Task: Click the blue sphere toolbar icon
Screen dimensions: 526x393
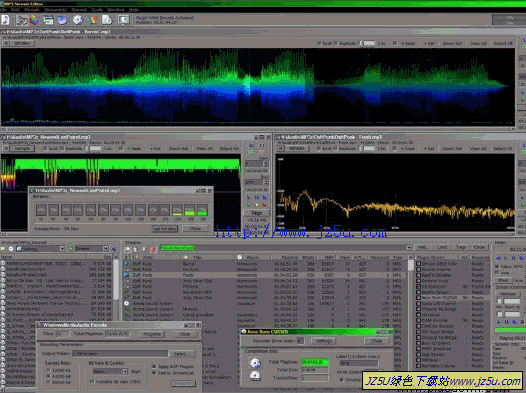Action: coord(62,20)
